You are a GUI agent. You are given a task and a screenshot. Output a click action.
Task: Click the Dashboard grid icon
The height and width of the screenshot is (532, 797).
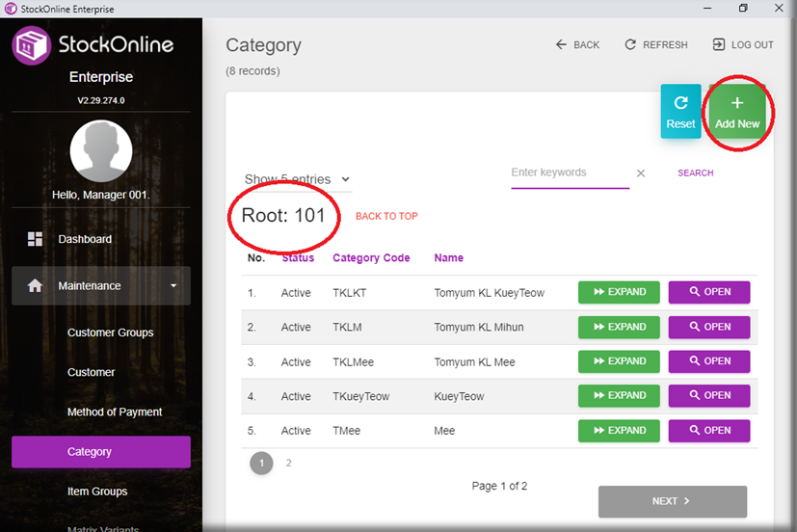pos(36,239)
